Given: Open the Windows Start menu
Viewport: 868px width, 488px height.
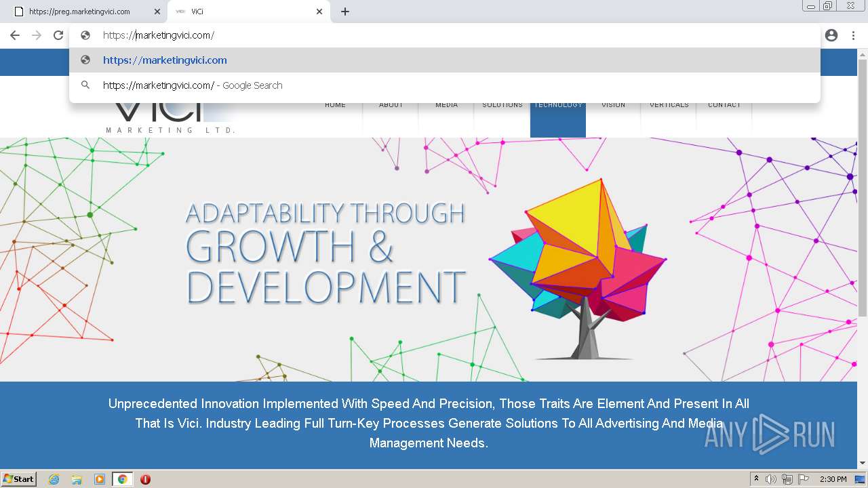Looking at the screenshot, I should [x=19, y=479].
